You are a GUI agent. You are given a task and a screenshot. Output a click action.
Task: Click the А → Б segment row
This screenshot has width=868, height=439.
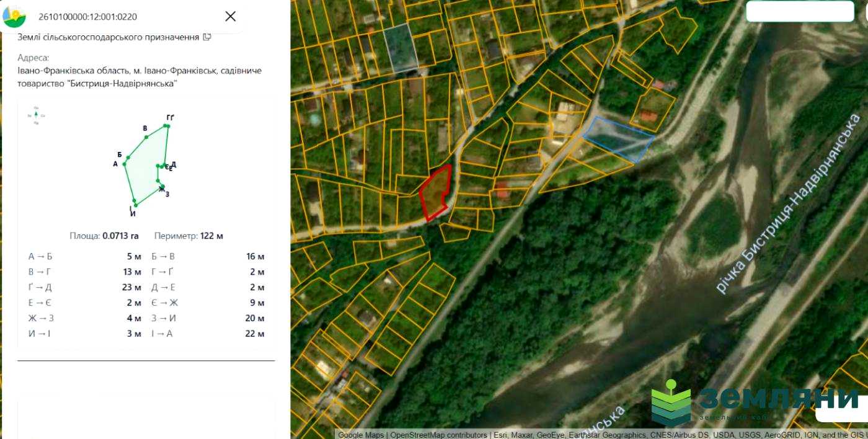tap(85, 256)
